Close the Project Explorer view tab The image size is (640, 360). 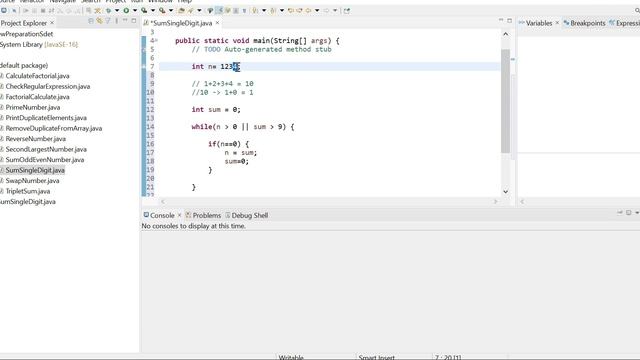click(x=52, y=23)
